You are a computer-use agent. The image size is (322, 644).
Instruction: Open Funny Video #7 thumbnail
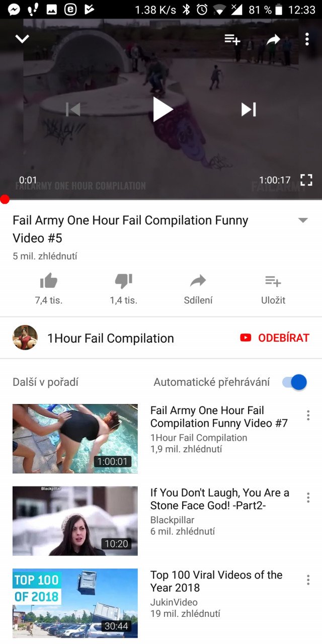(x=75, y=439)
